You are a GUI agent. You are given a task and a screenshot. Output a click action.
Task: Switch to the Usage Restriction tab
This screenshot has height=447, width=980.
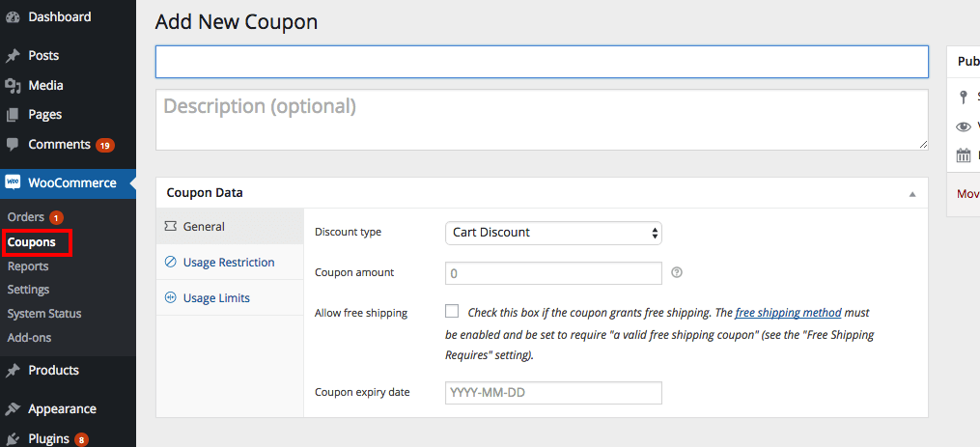tap(230, 263)
